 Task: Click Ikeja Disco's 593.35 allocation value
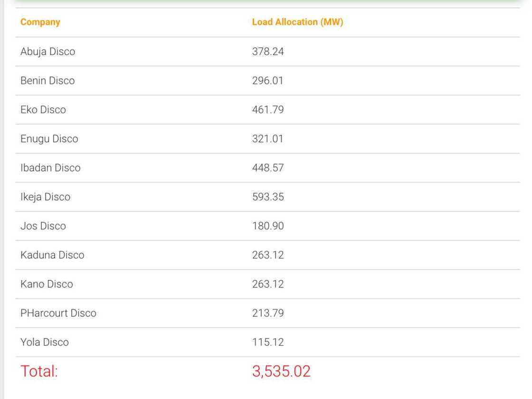click(268, 197)
